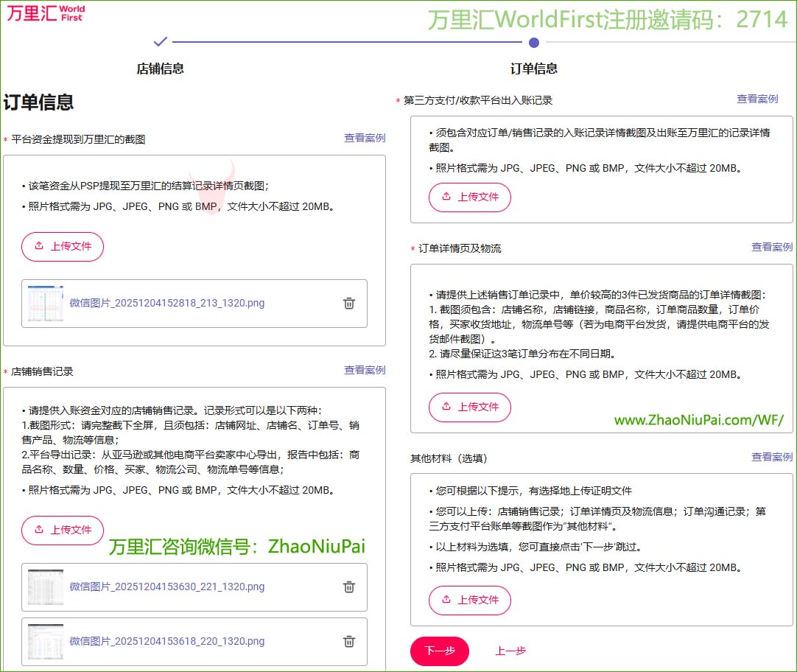Click the thumbnail of 微信图片_20251204153630_221_1320.png
This screenshot has height=672, width=797.
43,587
